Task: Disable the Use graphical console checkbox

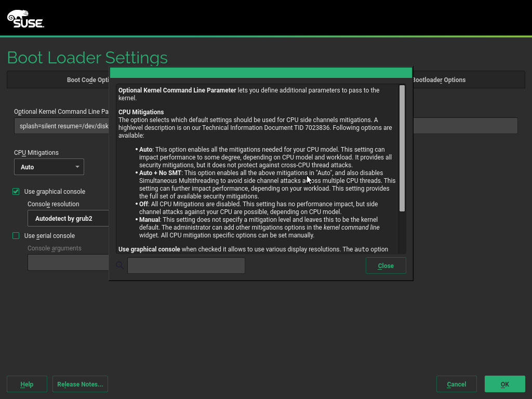Action: click(x=16, y=192)
